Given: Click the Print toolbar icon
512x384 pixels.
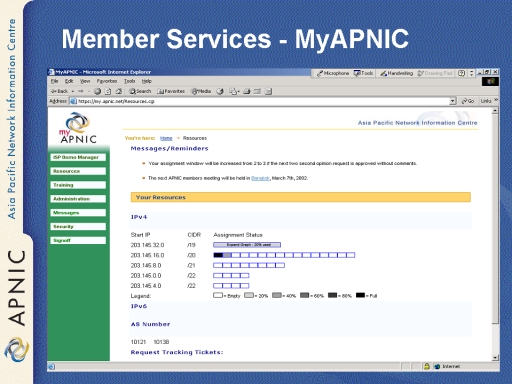Looking at the screenshot, I should [247, 91].
